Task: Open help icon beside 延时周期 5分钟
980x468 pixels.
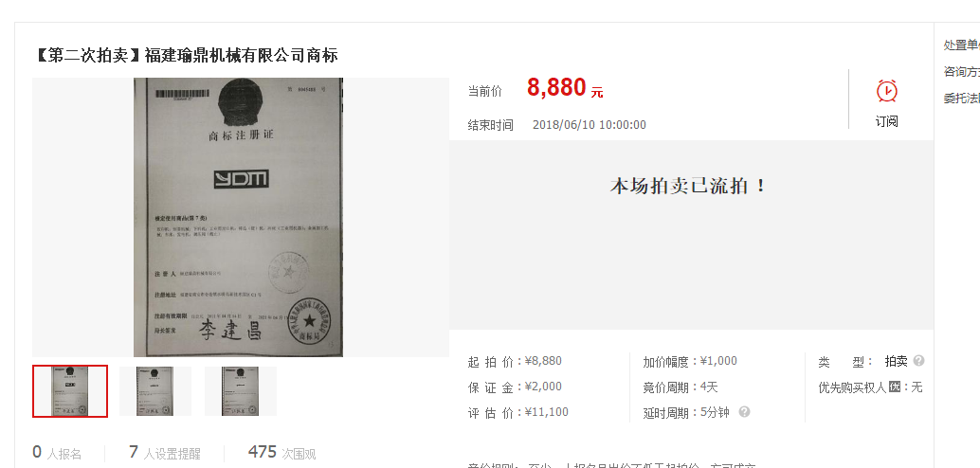Action: [744, 412]
